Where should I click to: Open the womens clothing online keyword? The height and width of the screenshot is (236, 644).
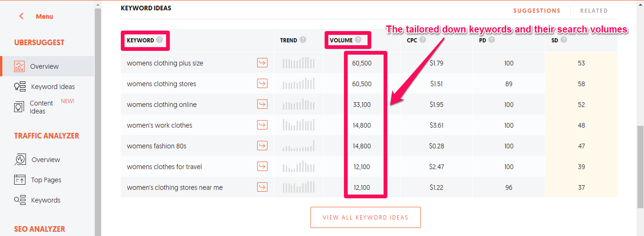click(162, 105)
